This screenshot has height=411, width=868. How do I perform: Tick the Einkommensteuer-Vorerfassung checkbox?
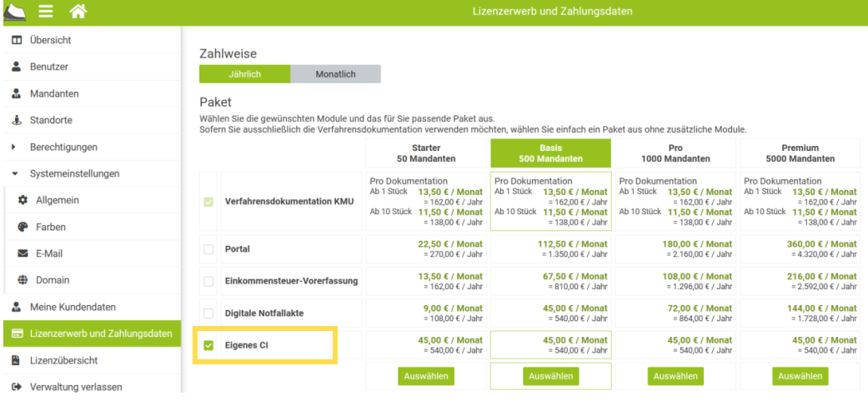(208, 282)
